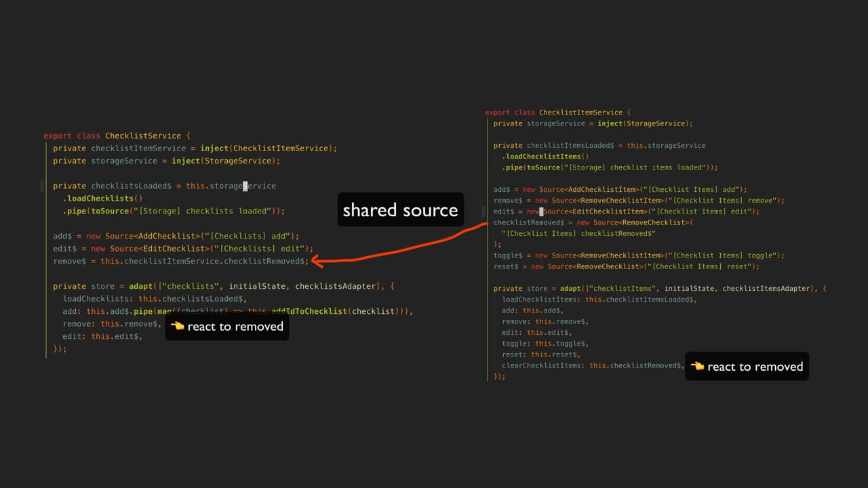Image resolution: width=868 pixels, height=488 pixels.
Task: Click the gutter marker beside checklistsLoaded$
Action: pyautogui.click(x=41, y=186)
